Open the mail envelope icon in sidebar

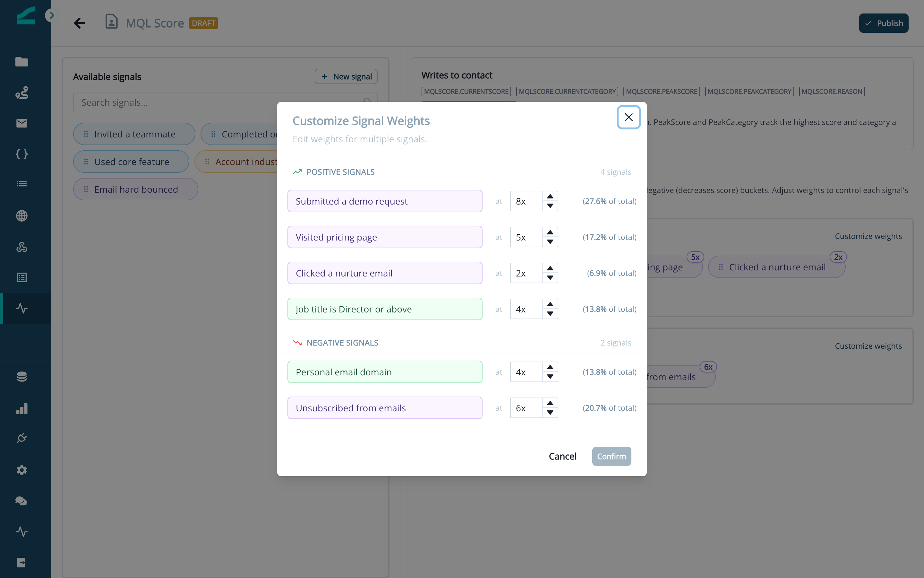click(22, 123)
